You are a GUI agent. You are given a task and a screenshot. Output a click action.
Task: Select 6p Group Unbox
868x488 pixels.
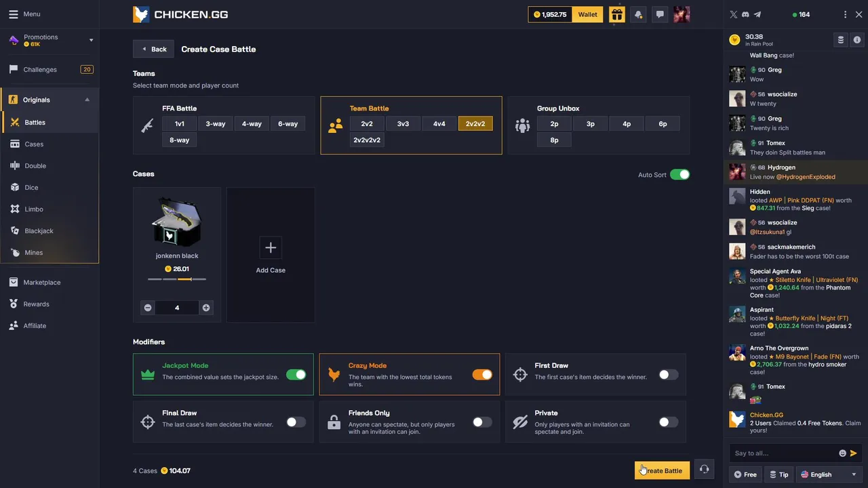[x=663, y=124]
